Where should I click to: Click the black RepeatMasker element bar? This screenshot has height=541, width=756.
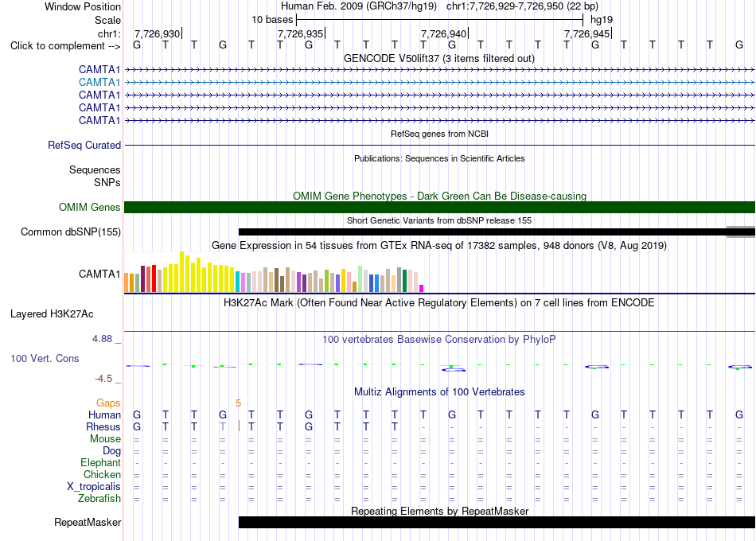click(x=497, y=522)
